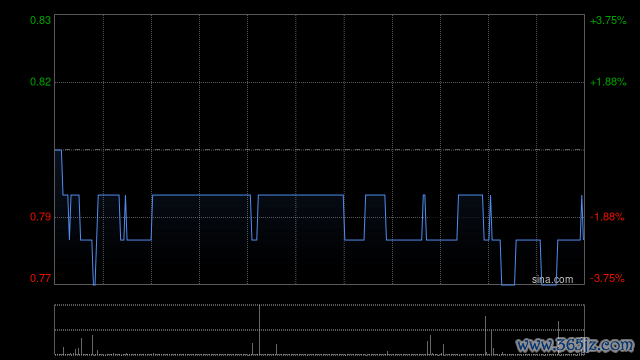Click the +1.88% percentage label
Image resolution: width=640 pixels, height=360 pixels.
[608, 82]
